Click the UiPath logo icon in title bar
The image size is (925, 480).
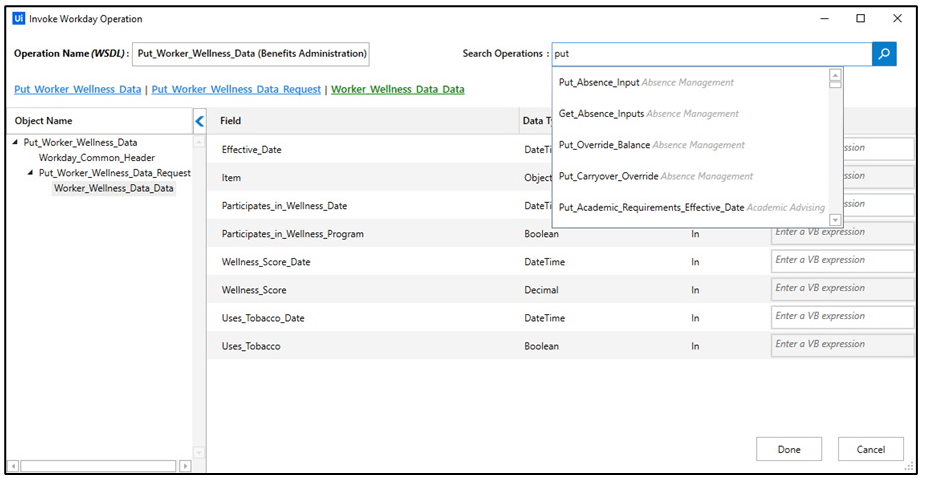[x=19, y=18]
